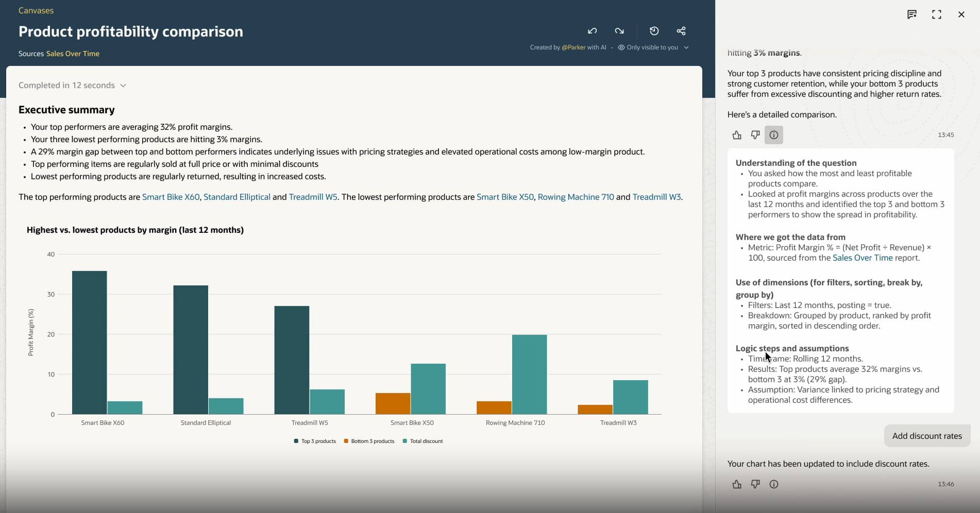The height and width of the screenshot is (513, 980).
Task: Open the chat conversations icon
Action: point(911,14)
